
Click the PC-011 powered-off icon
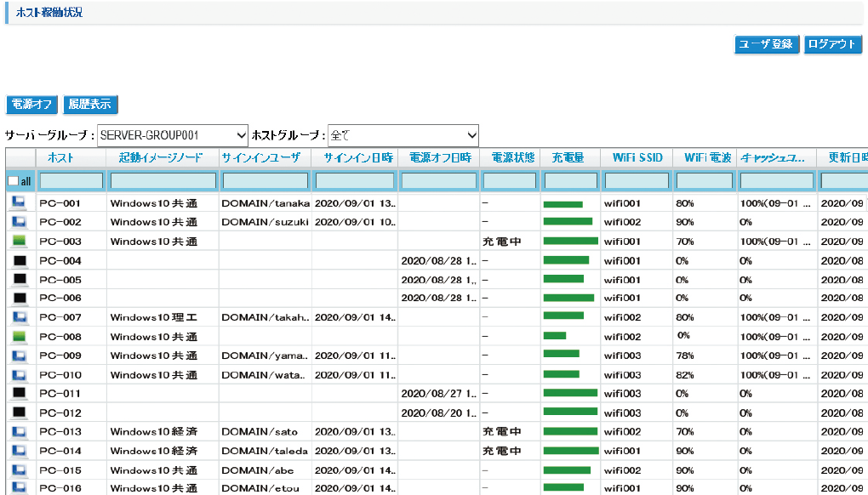click(x=20, y=393)
